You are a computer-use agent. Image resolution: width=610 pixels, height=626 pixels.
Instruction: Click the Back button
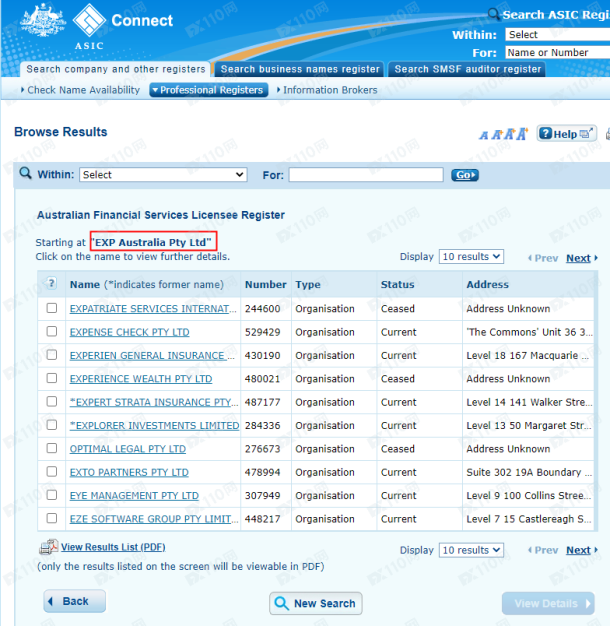[x=75, y=601]
